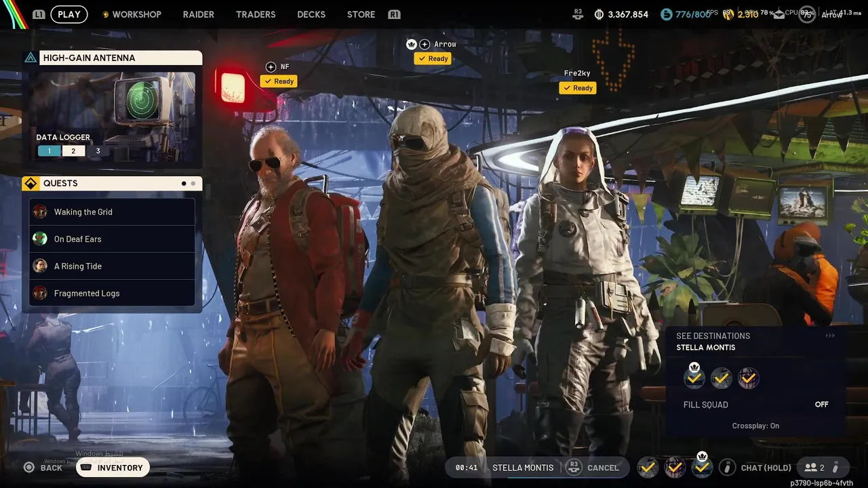Open the STORE tab

click(361, 14)
